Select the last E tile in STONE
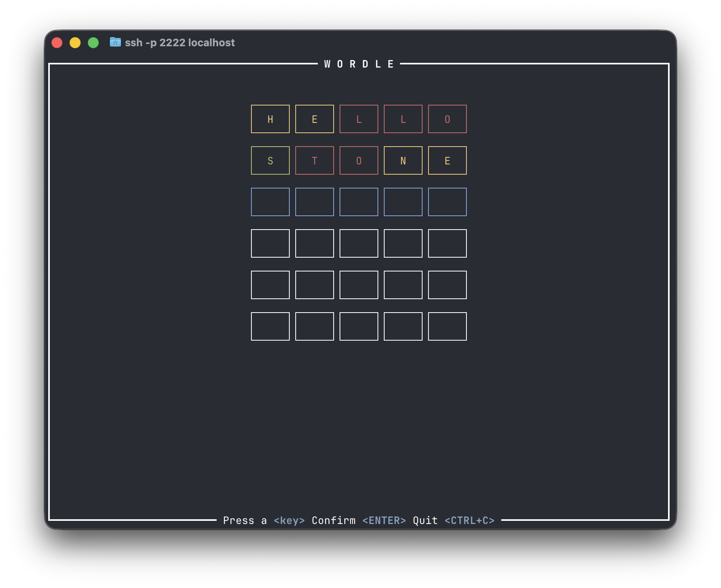This screenshot has height=588, width=721. (447, 160)
